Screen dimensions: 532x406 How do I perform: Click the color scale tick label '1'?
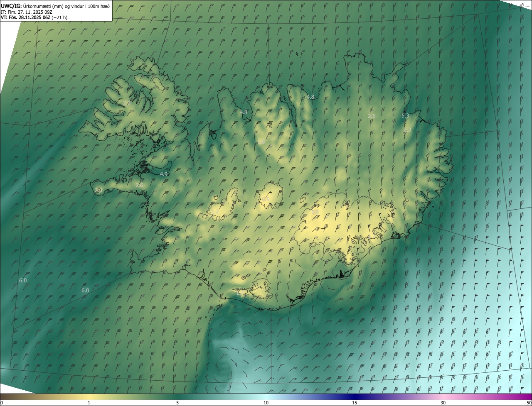[89, 403]
